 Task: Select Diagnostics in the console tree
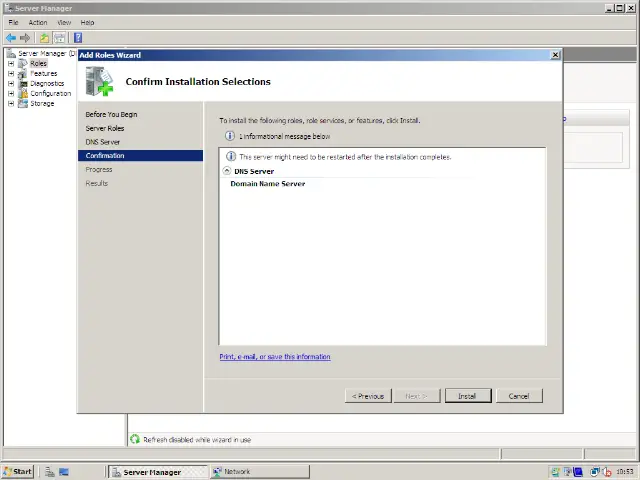(47, 84)
